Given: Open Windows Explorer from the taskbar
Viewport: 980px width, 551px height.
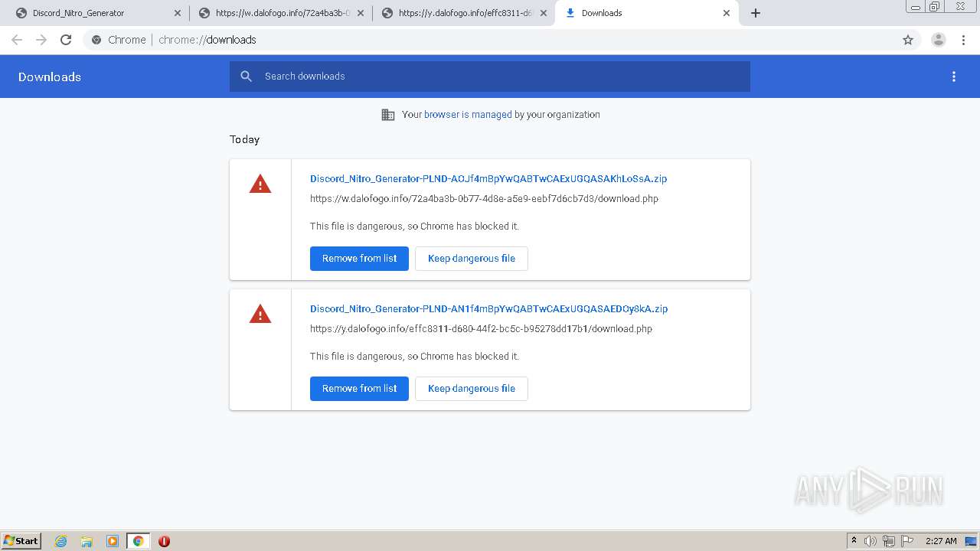Looking at the screenshot, I should [x=87, y=541].
